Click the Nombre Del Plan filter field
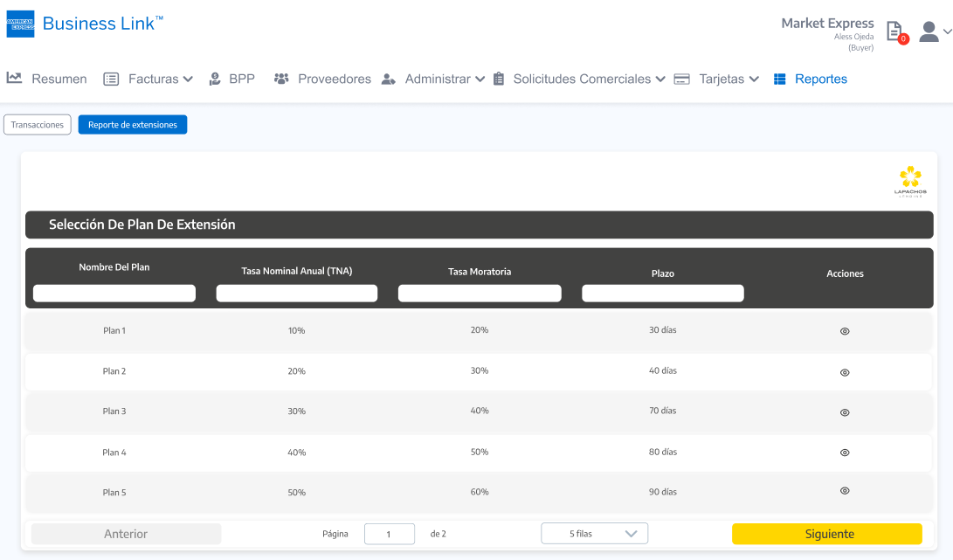The width and height of the screenshot is (953, 560). pyautogui.click(x=114, y=294)
